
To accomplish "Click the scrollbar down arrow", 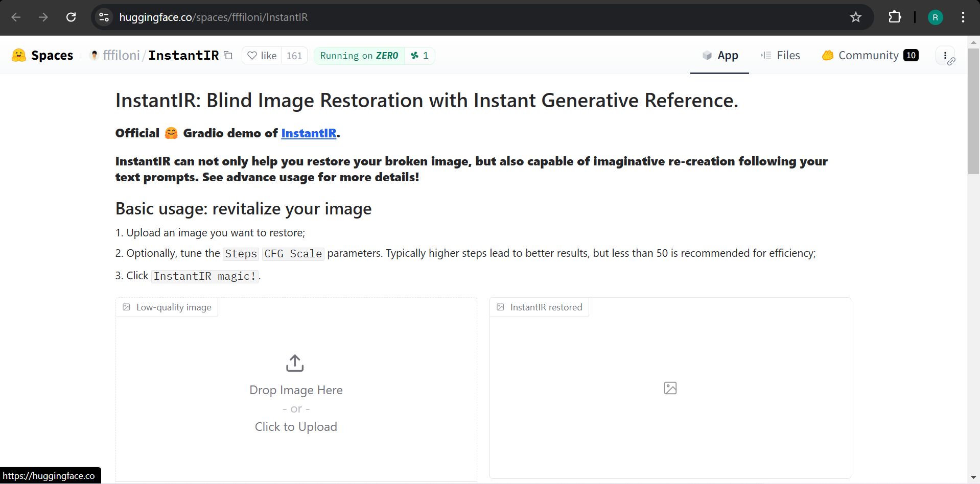I will (x=973, y=478).
